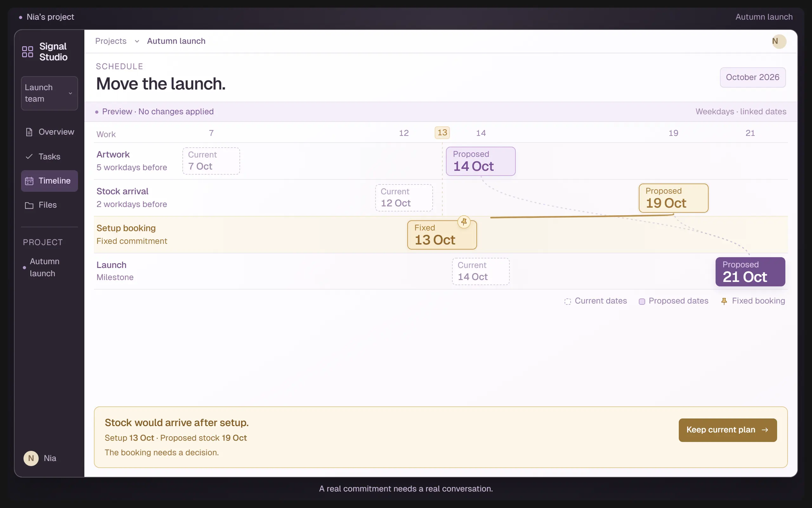812x508 pixels.
Task: Select the Artwork Proposed 14 Oct card
Action: click(x=481, y=161)
